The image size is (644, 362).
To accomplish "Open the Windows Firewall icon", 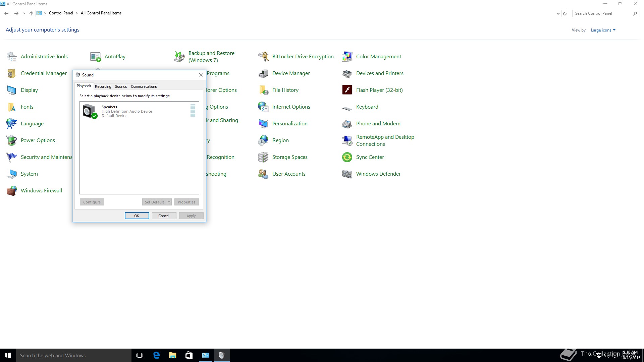I will coord(12,191).
